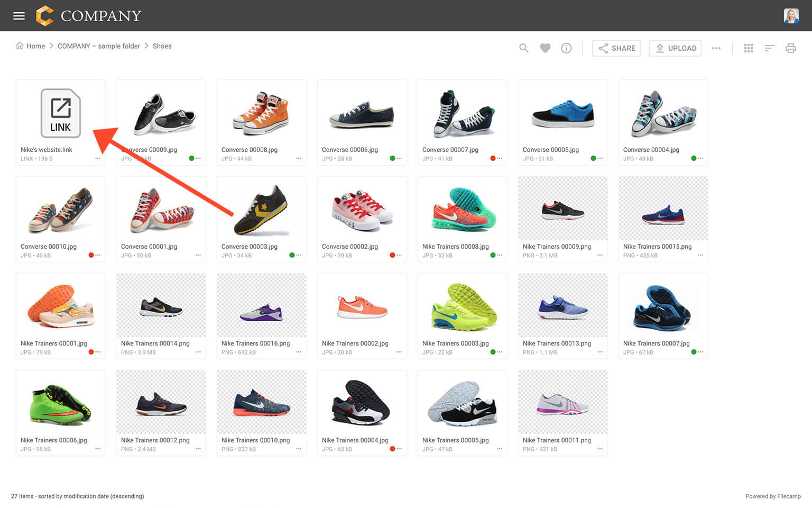
Task: Open Nike Trainers 00004.jpg thumbnail
Action: coord(362,403)
